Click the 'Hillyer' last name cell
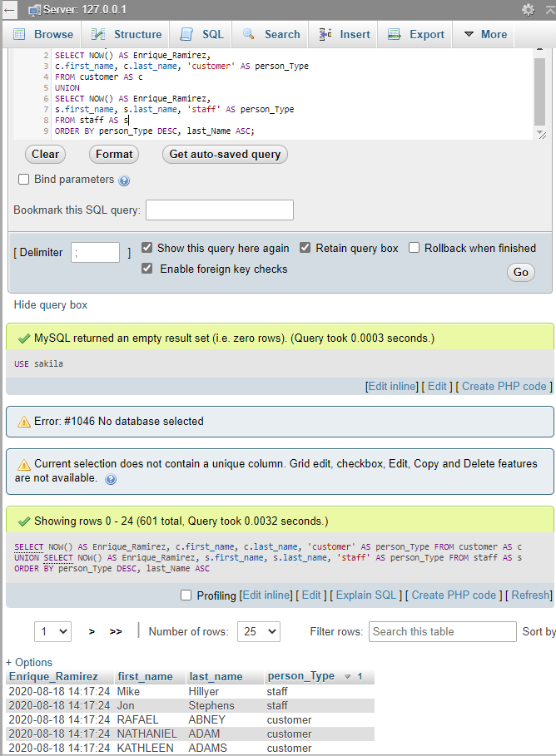 pyautogui.click(x=204, y=692)
